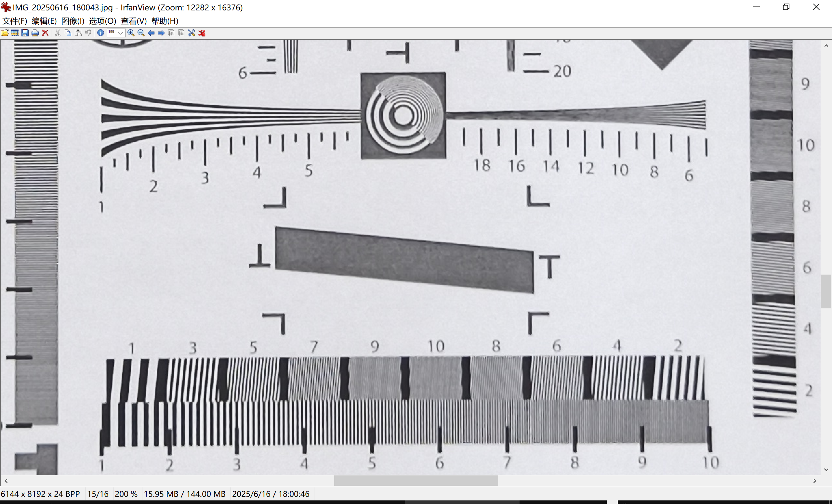Expand the zoom percentage dropdown

[121, 33]
